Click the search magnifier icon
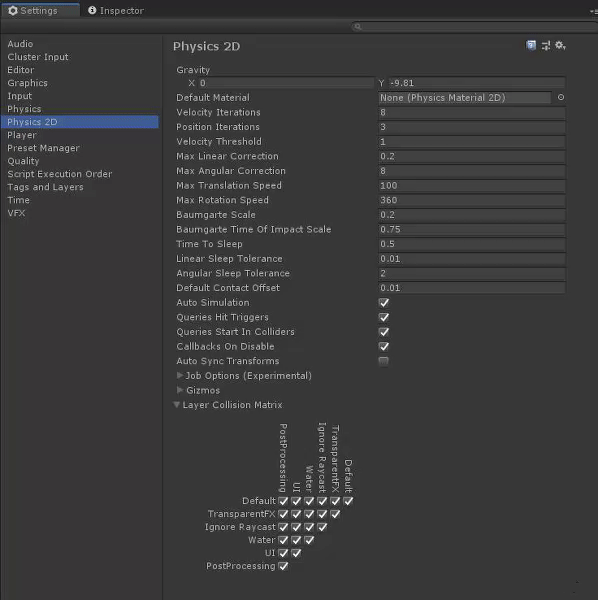598x600 pixels. tap(357, 26)
